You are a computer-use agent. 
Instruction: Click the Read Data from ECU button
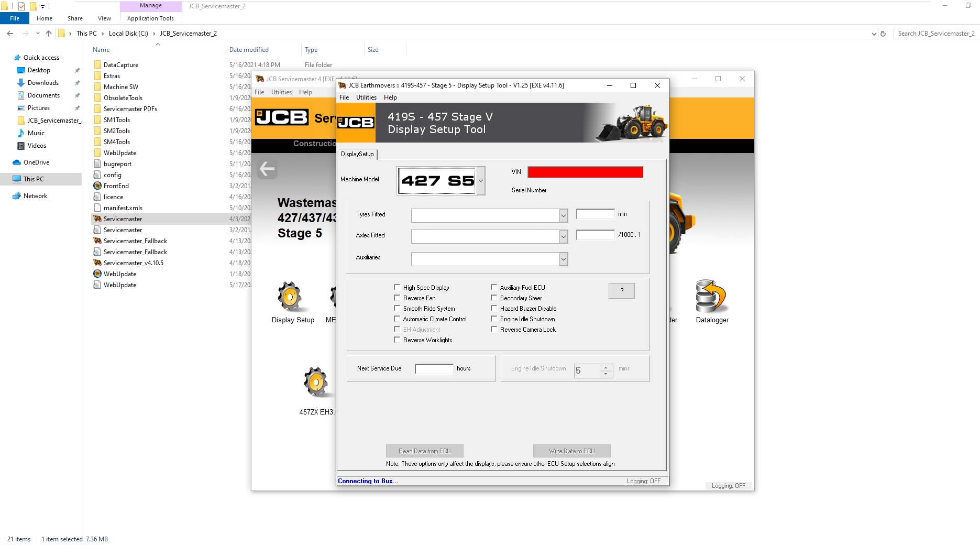[x=424, y=451]
